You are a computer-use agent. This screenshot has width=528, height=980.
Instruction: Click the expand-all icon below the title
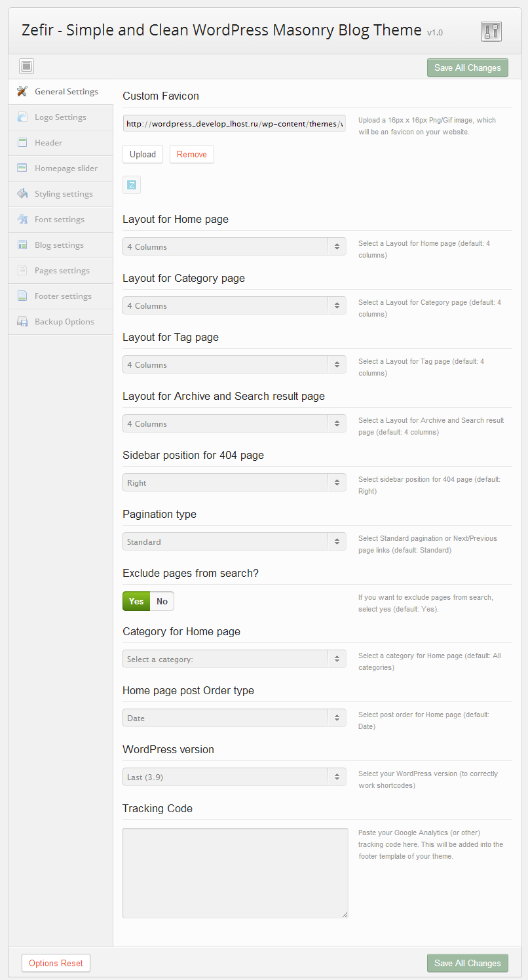pos(26,66)
